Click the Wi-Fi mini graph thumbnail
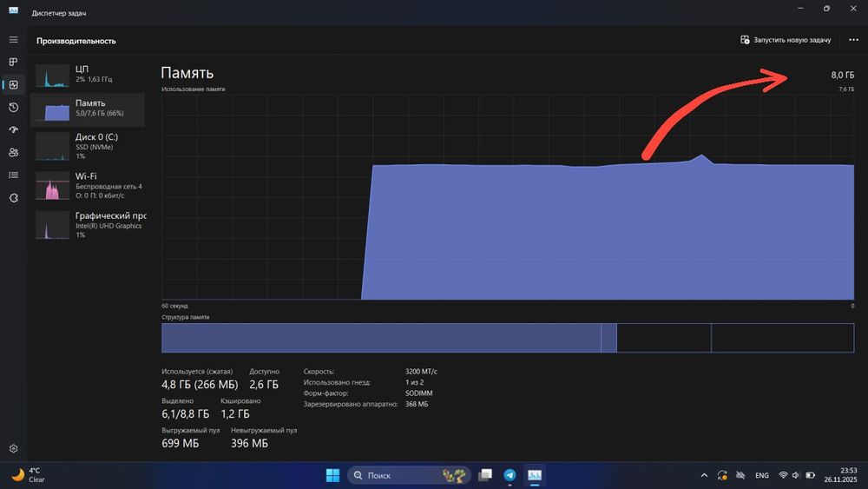The image size is (868, 489). pos(53,186)
